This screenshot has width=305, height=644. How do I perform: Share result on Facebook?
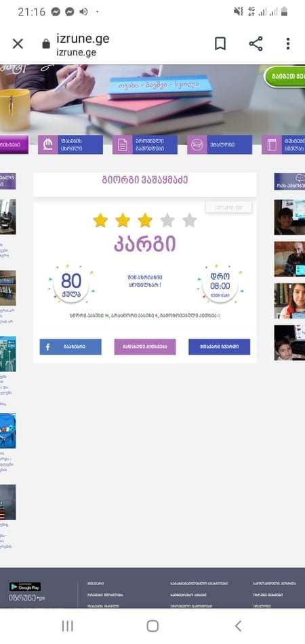tap(70, 346)
